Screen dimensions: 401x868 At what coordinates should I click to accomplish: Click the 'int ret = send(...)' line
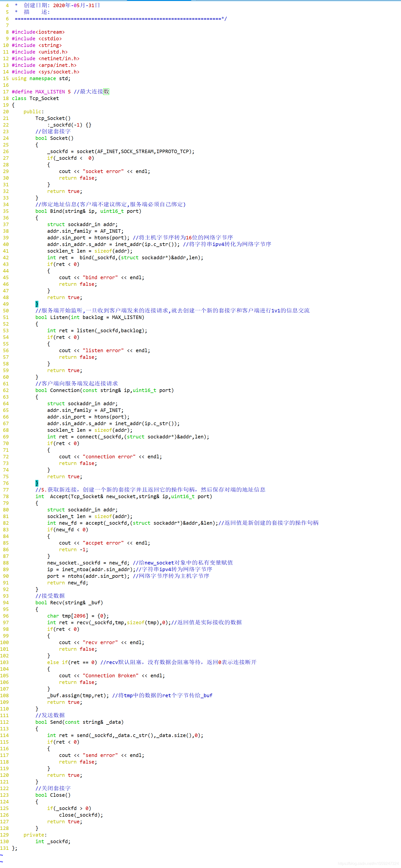coord(125,735)
